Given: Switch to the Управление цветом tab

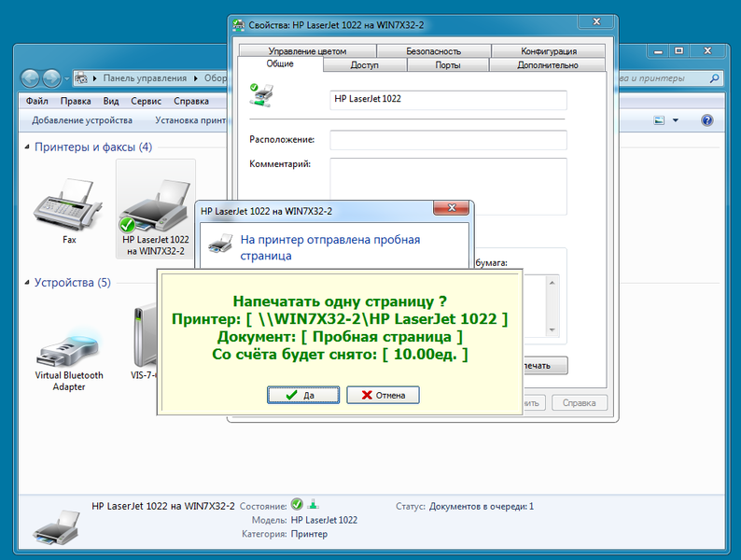Looking at the screenshot, I should point(307,50).
